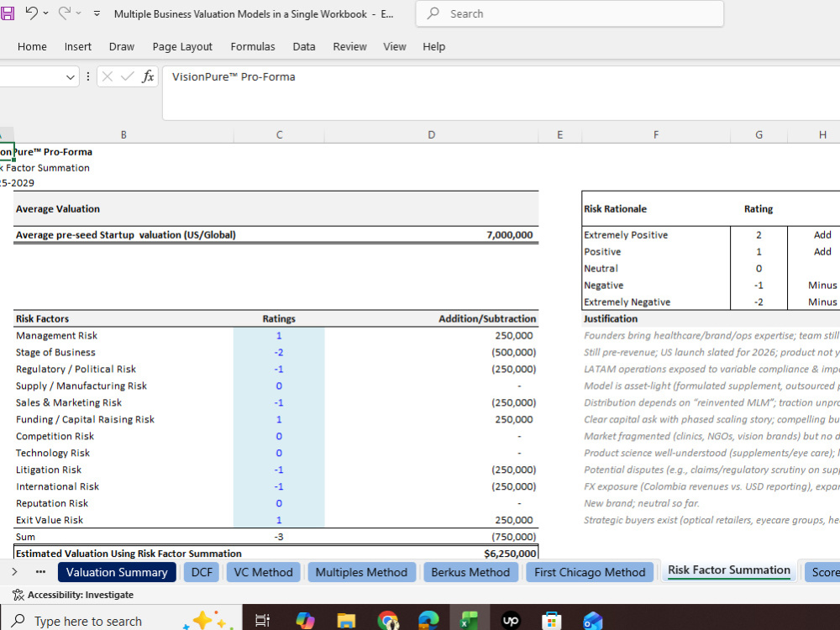This screenshot has height=630, width=840.
Task: Click the Insert Function fx icon
Action: tap(148, 76)
